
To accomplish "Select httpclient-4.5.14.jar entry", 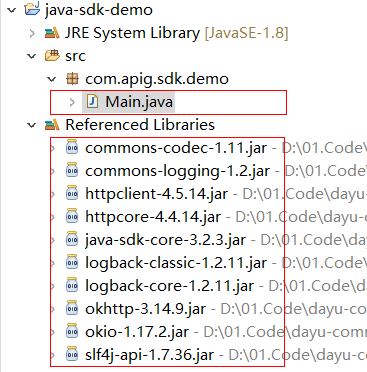I will (157, 194).
